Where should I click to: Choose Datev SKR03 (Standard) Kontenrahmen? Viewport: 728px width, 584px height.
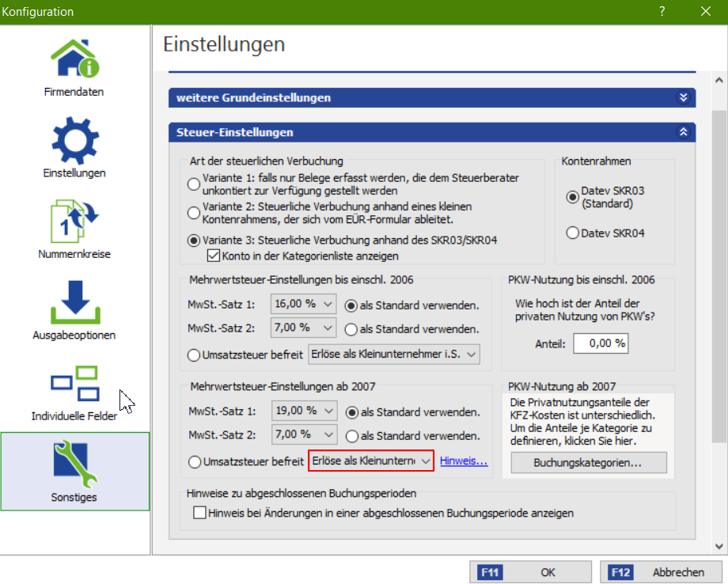[x=572, y=197]
